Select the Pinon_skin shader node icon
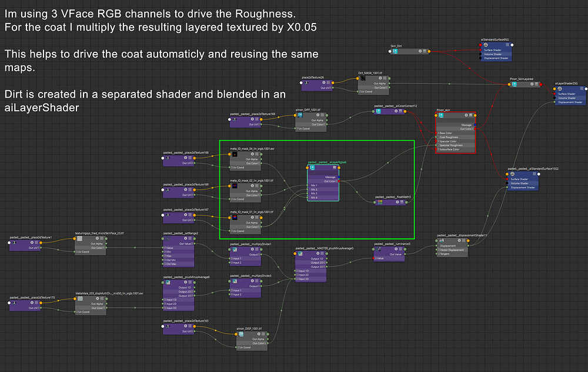Screen dimensions: 588x372 (442, 115)
